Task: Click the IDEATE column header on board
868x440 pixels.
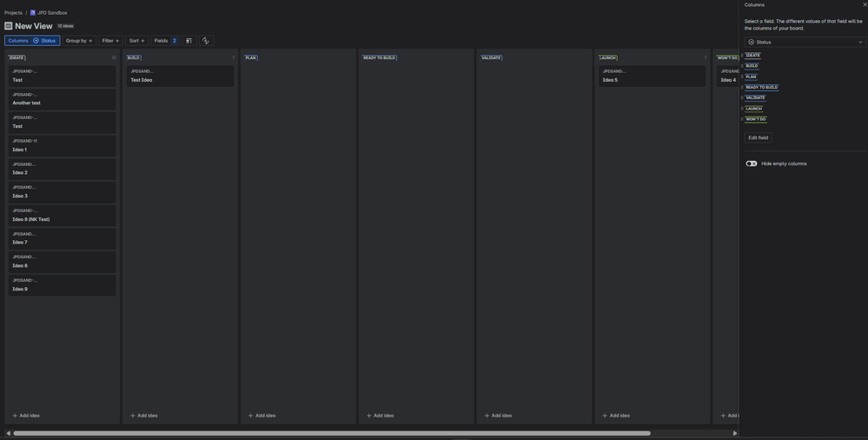Action: [17, 57]
